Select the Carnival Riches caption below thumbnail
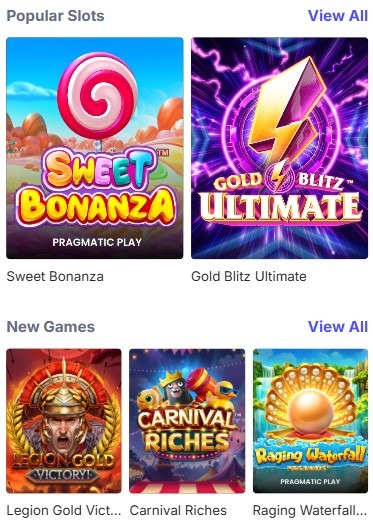Screen dimensions: 373x526 [x=178, y=511]
